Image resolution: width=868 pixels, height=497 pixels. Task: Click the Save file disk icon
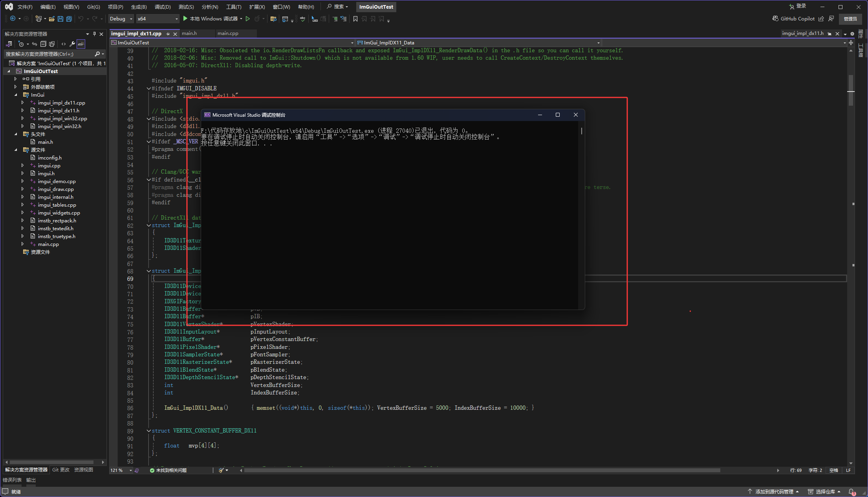60,18
